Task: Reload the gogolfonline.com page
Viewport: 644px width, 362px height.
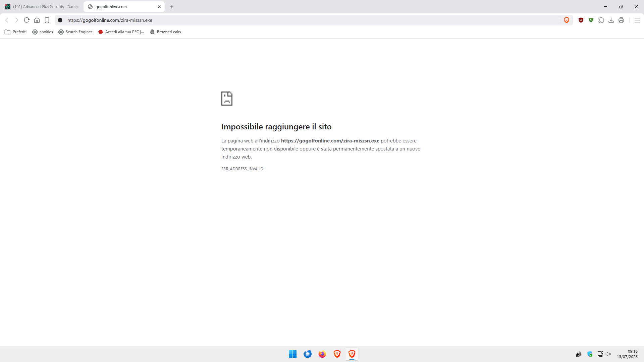Action: click(27, 20)
